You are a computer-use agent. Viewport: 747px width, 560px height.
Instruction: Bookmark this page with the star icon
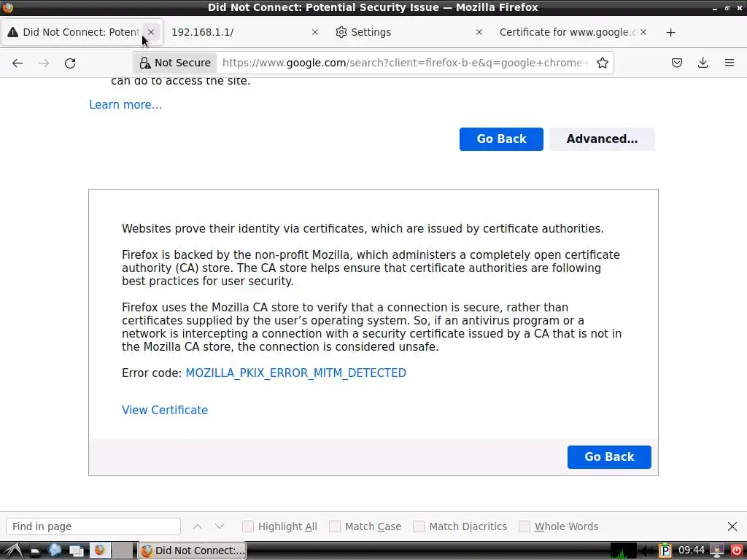(602, 63)
